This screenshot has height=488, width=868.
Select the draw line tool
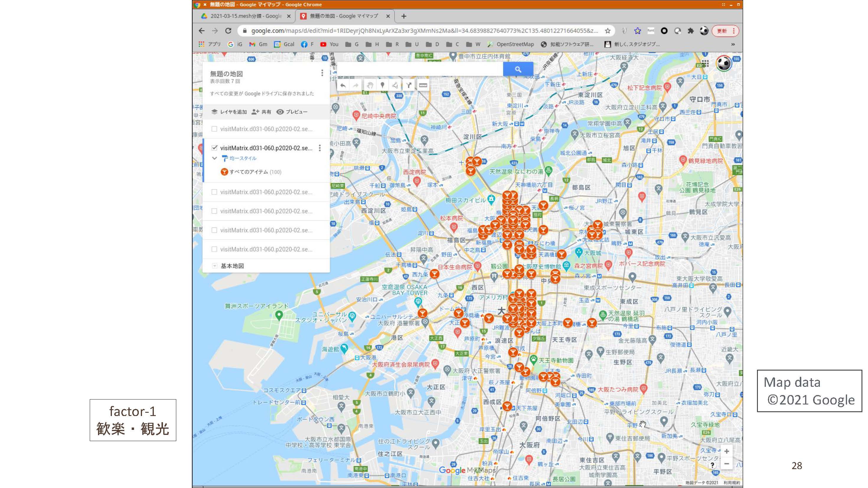[x=395, y=86]
